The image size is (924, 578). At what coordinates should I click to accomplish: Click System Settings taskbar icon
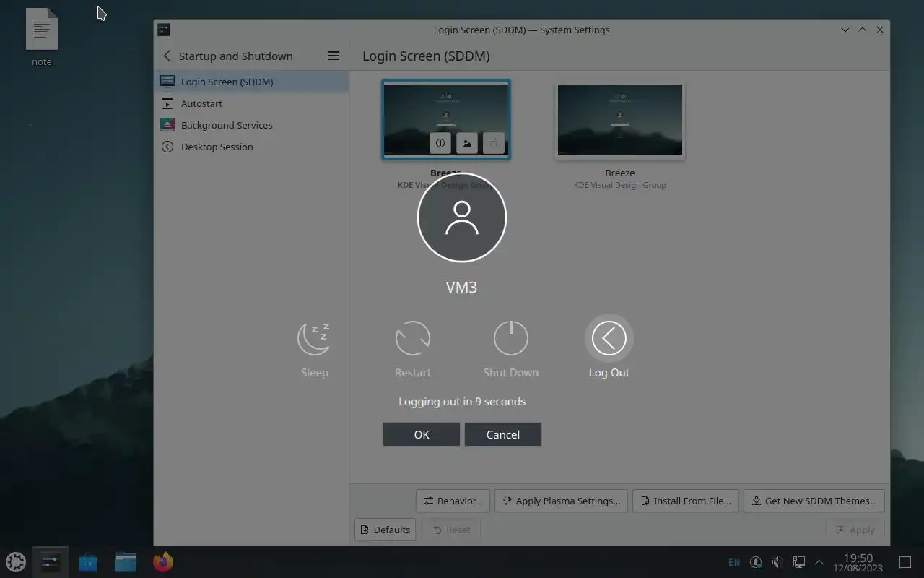51,561
